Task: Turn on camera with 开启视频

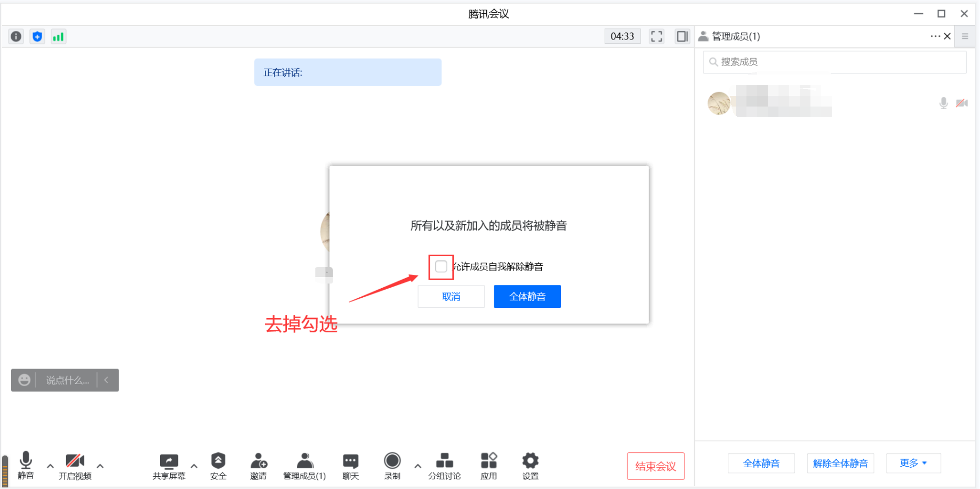Action: [75, 466]
